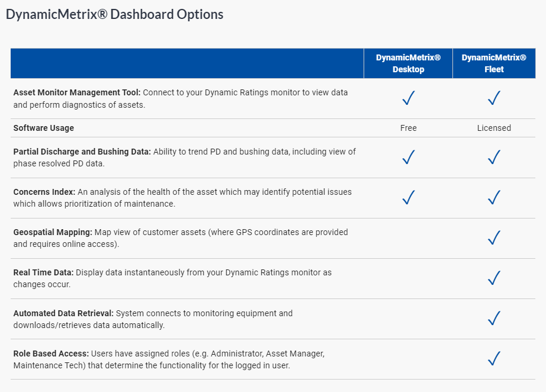Screen dimensions: 546x392
Task: Click the DynamicMetrix® Dashboard Options heading
Action: coord(114,14)
